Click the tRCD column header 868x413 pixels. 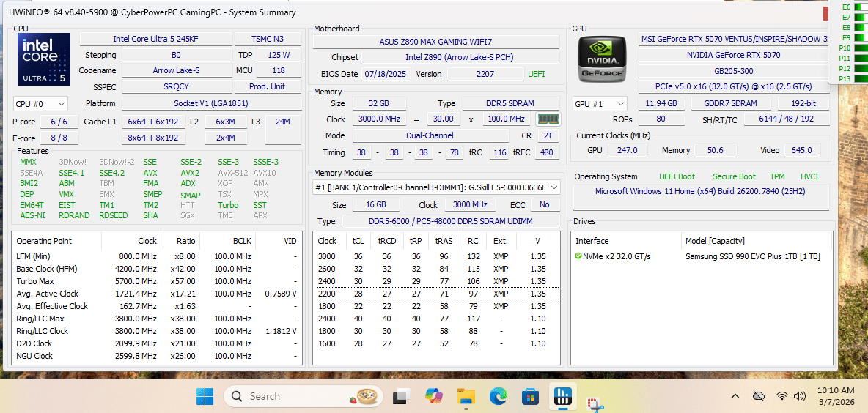point(386,241)
